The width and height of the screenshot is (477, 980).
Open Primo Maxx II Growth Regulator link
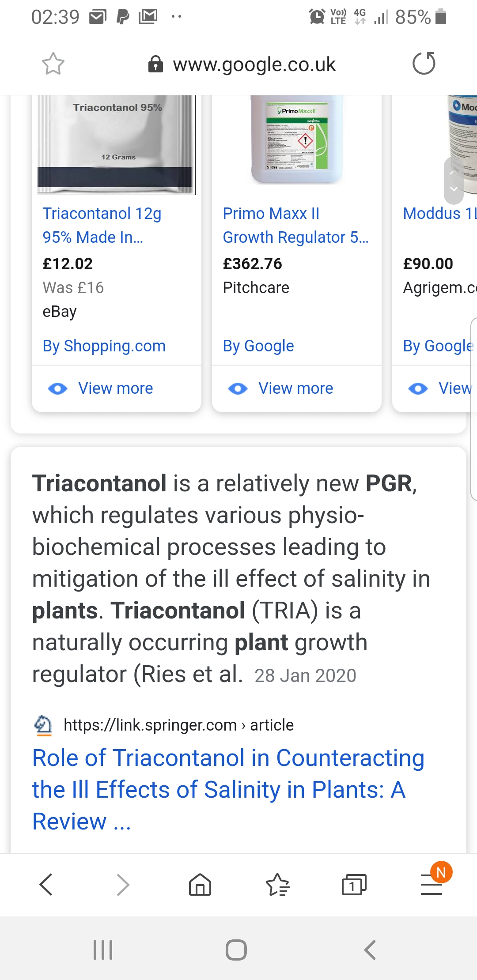click(295, 225)
